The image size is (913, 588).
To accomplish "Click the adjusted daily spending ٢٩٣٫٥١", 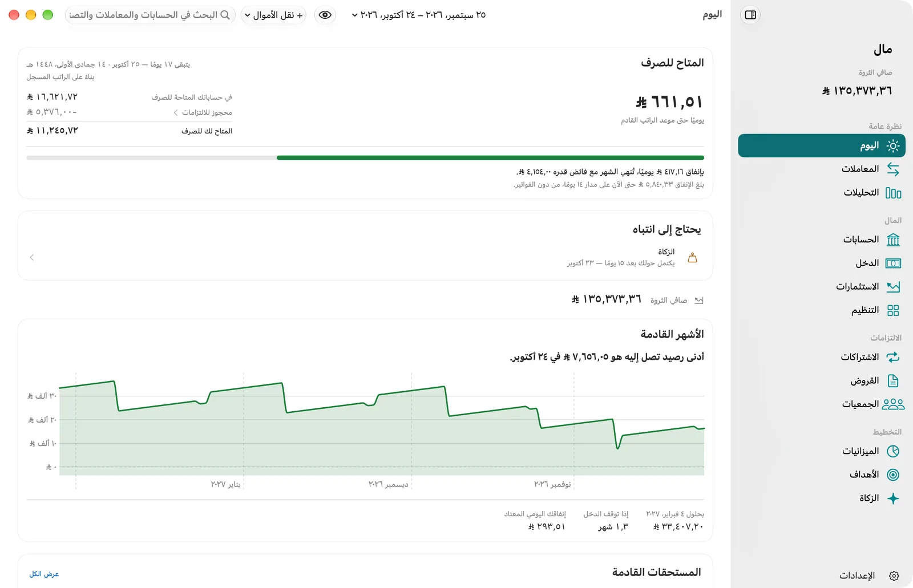I will click(x=547, y=526).
